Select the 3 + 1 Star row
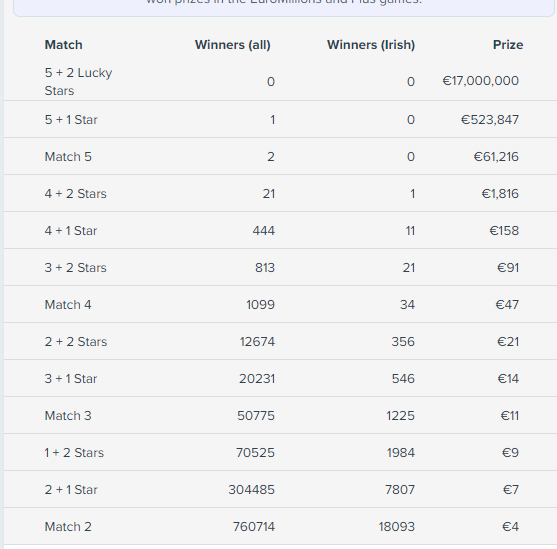Screen dimensions: 557x549 point(281,378)
